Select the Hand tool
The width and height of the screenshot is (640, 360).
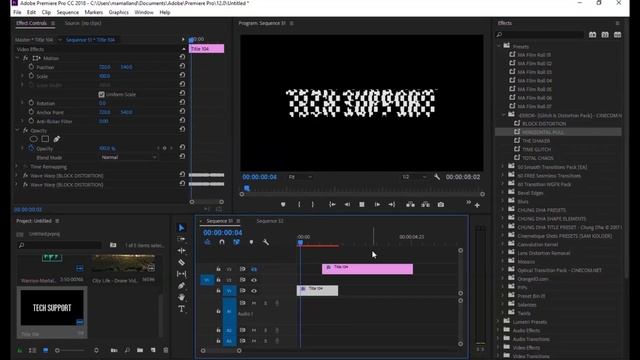pos(181,297)
